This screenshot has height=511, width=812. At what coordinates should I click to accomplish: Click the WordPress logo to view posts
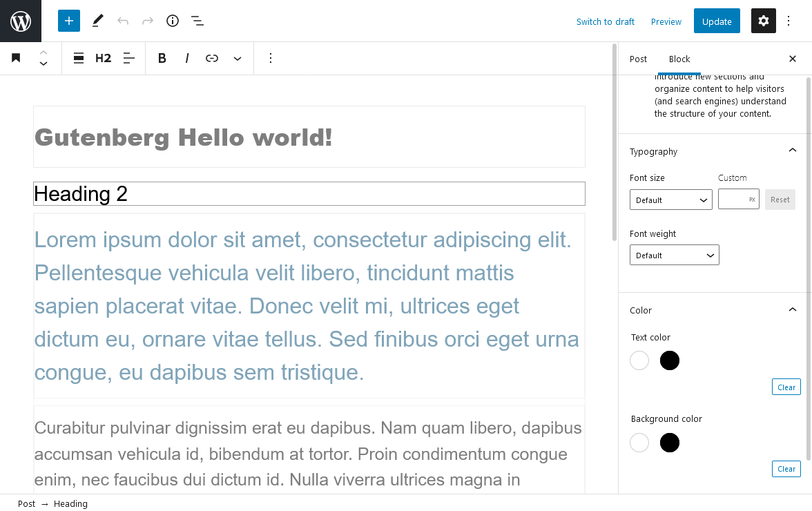(21, 21)
